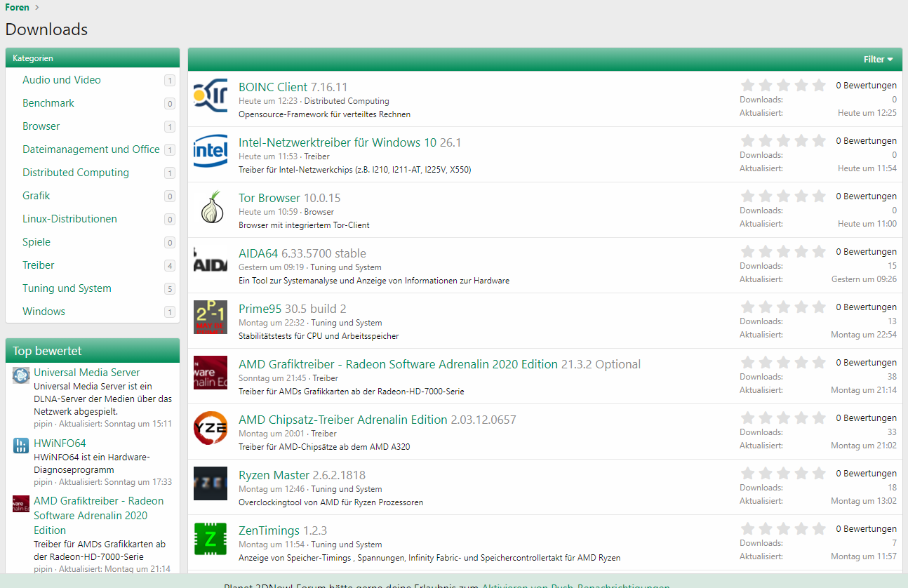
Task: Click the AMD Chipsatz-Treiber Ryzen icon
Action: coord(211,428)
